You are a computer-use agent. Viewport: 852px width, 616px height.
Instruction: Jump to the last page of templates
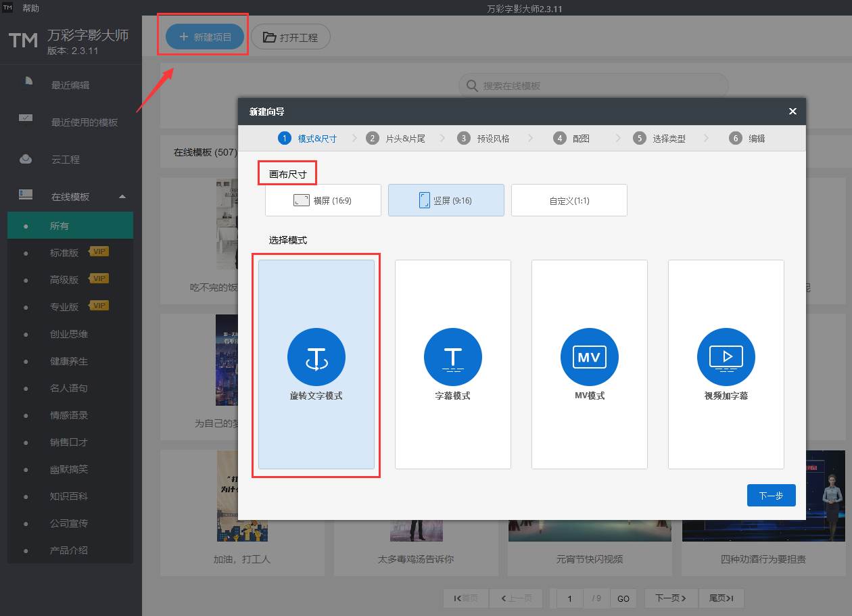tap(721, 598)
